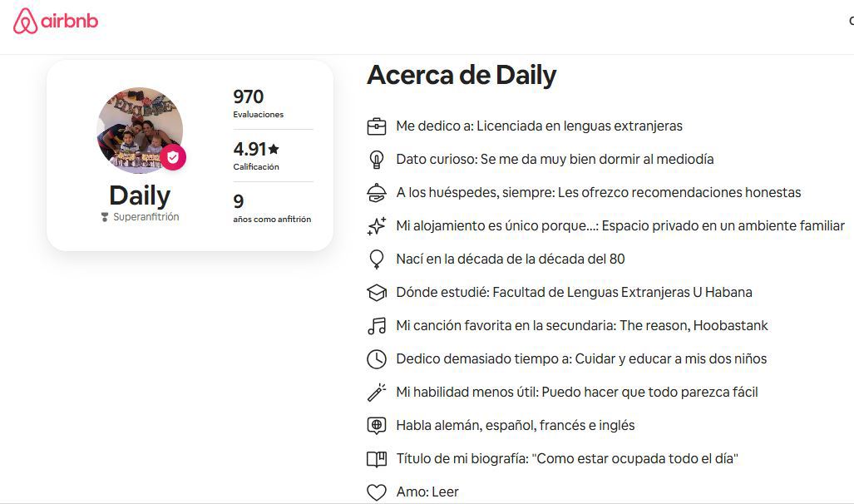Image resolution: width=854 pixels, height=504 pixels.
Task: Click the Acerca de Daily heading
Action: (462, 75)
